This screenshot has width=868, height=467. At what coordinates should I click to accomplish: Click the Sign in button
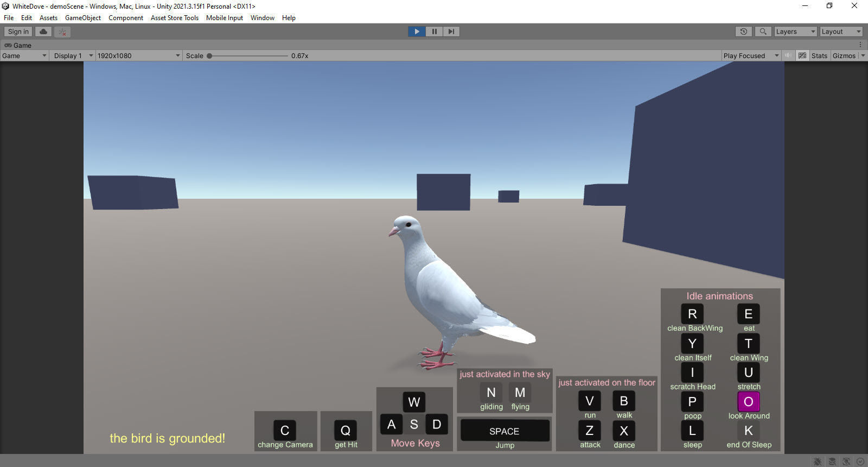click(18, 31)
